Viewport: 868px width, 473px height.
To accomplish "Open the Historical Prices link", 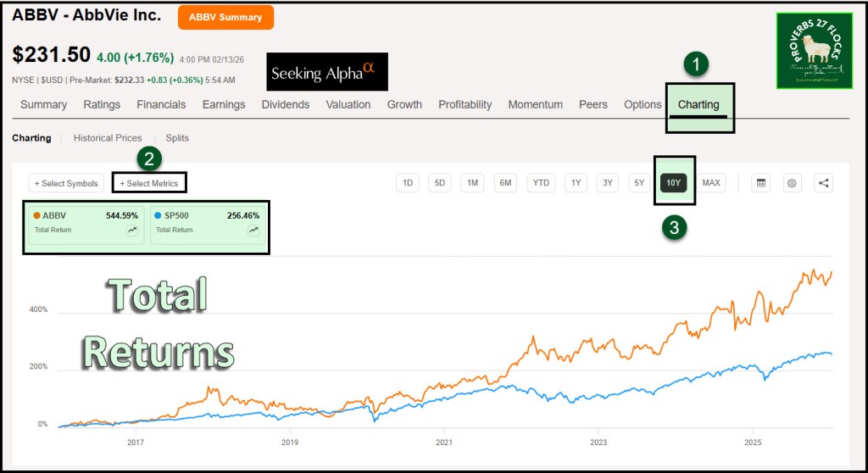I will click(x=108, y=138).
